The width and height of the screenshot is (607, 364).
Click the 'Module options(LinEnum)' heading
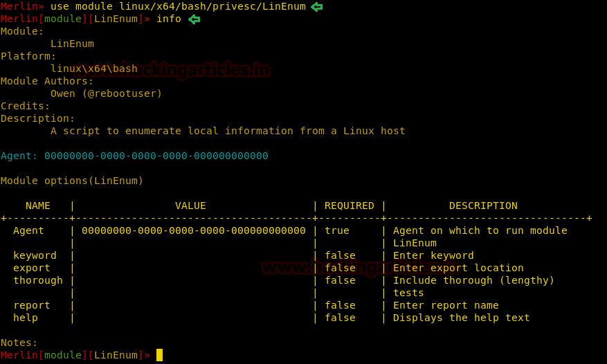pyautogui.click(x=72, y=181)
